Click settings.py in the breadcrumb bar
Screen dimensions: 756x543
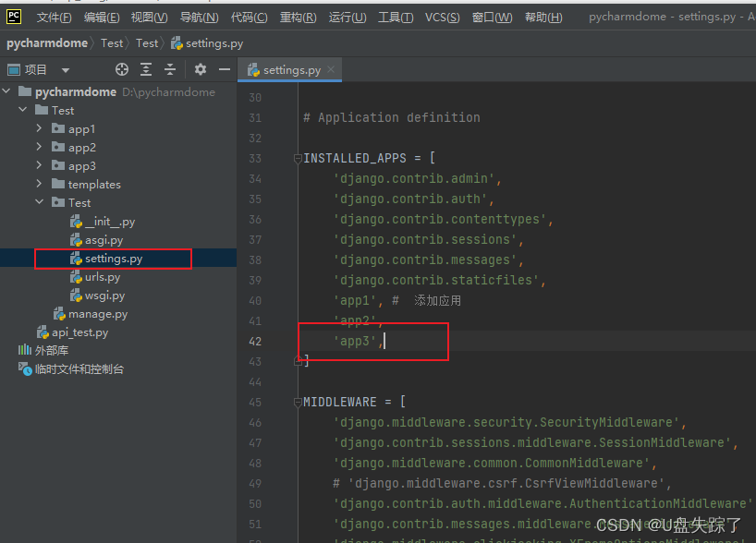click(x=214, y=42)
